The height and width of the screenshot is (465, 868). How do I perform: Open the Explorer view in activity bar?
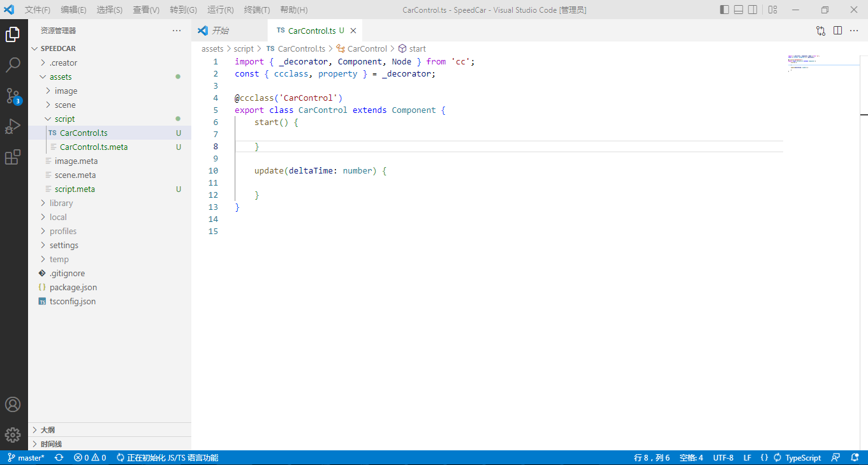13,34
